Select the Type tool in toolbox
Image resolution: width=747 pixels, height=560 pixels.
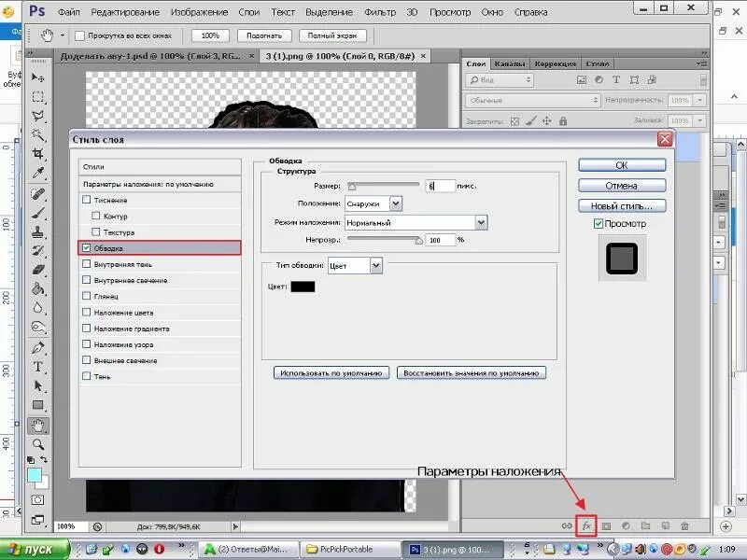37,367
